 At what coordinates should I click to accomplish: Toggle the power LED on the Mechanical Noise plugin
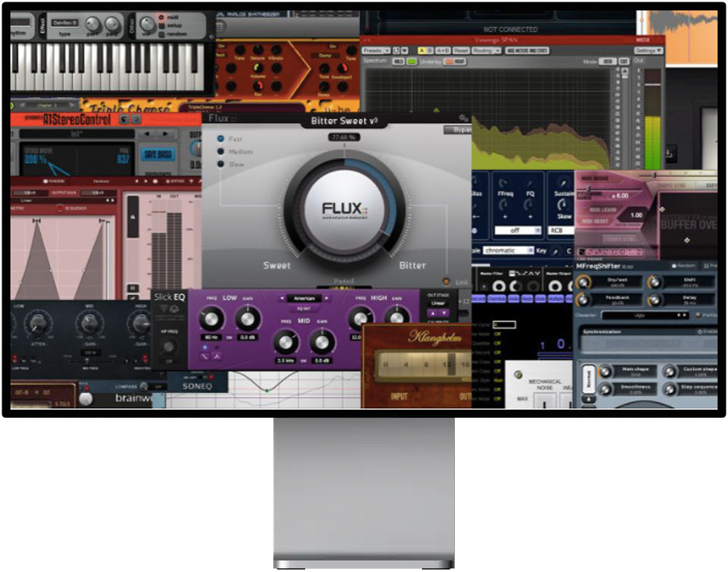pyautogui.click(x=518, y=375)
